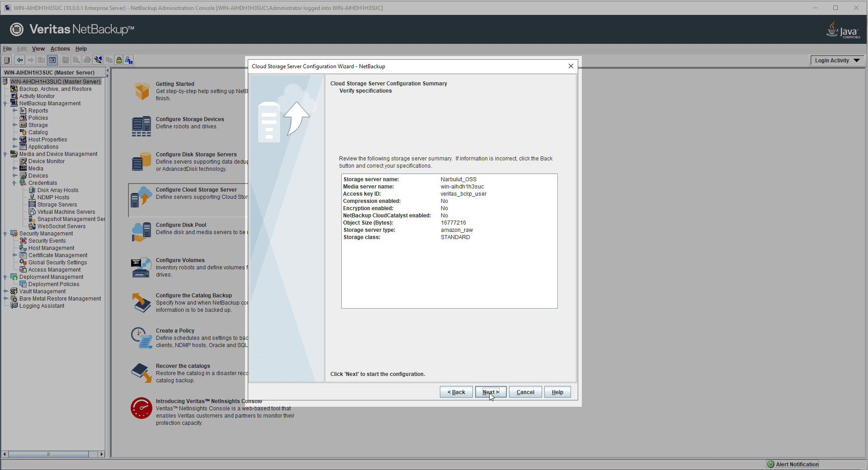The height and width of the screenshot is (470, 868).
Task: Click the back arrow toolbar icon
Action: tap(19, 60)
